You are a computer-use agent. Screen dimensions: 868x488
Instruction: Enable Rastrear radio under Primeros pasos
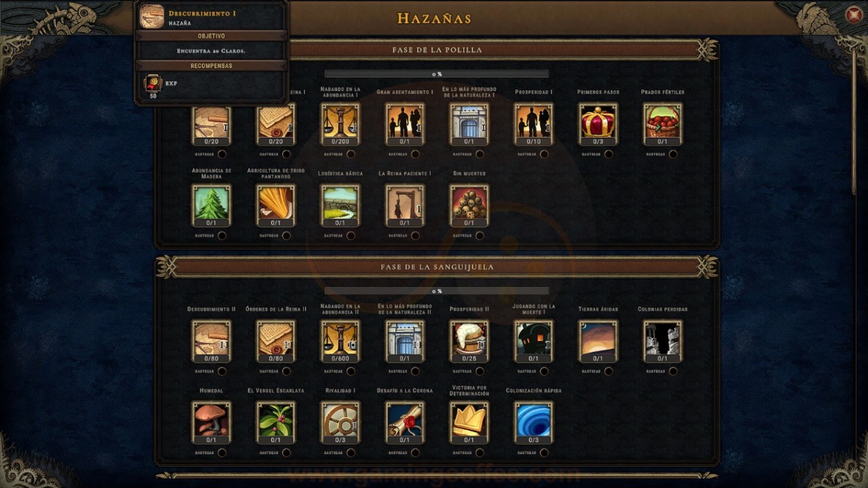pos(608,155)
